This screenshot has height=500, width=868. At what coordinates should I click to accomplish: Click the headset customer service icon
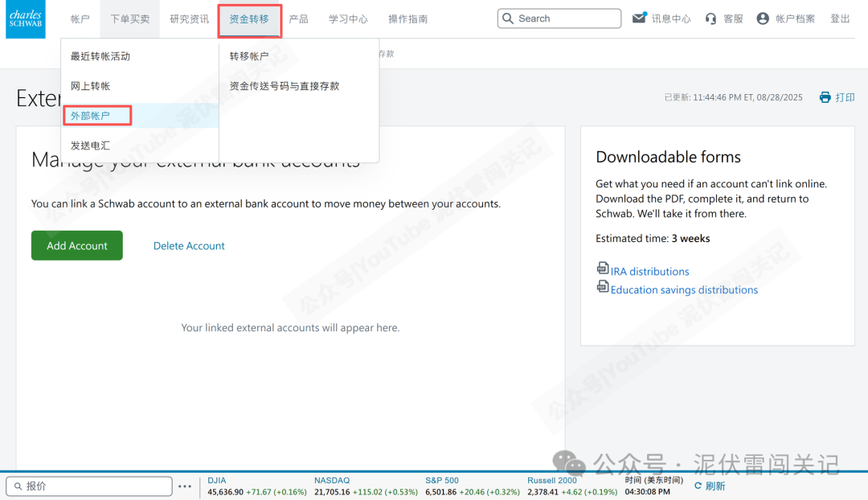click(x=710, y=18)
